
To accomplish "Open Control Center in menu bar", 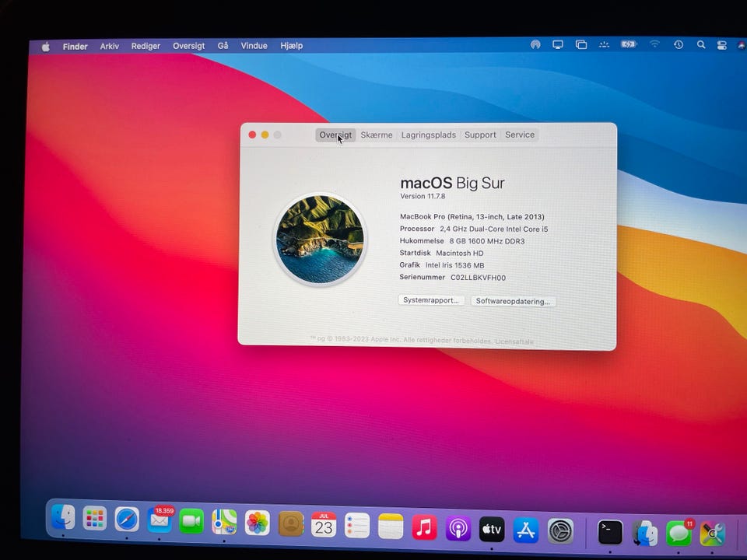I will (x=722, y=45).
